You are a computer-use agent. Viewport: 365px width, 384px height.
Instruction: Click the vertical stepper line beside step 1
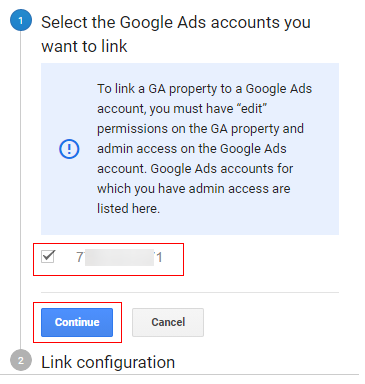pos(21,190)
